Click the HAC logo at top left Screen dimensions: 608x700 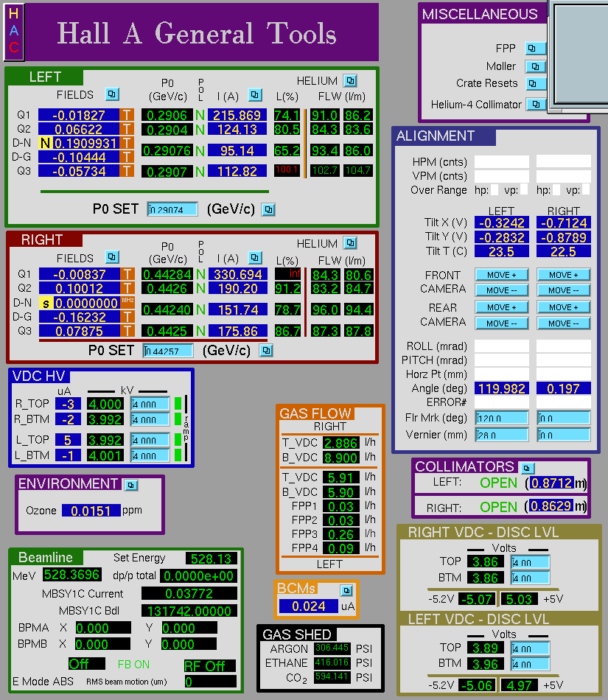pos(14,32)
